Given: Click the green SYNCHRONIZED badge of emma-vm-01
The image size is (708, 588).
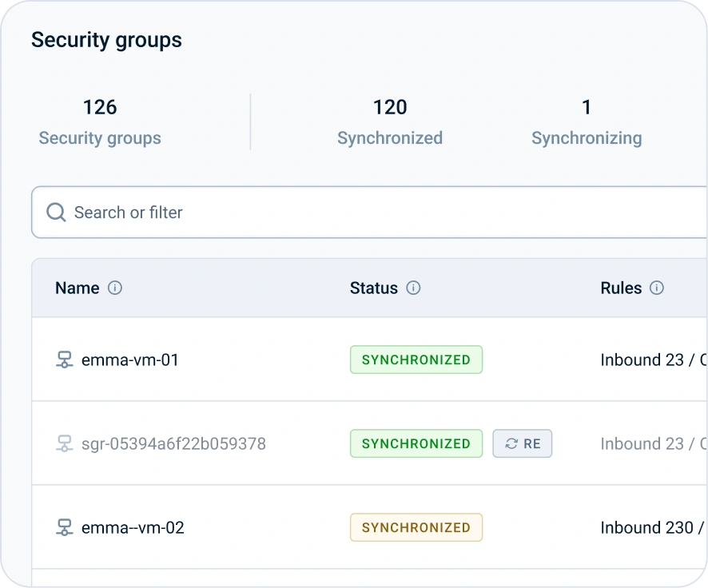Looking at the screenshot, I should point(416,360).
